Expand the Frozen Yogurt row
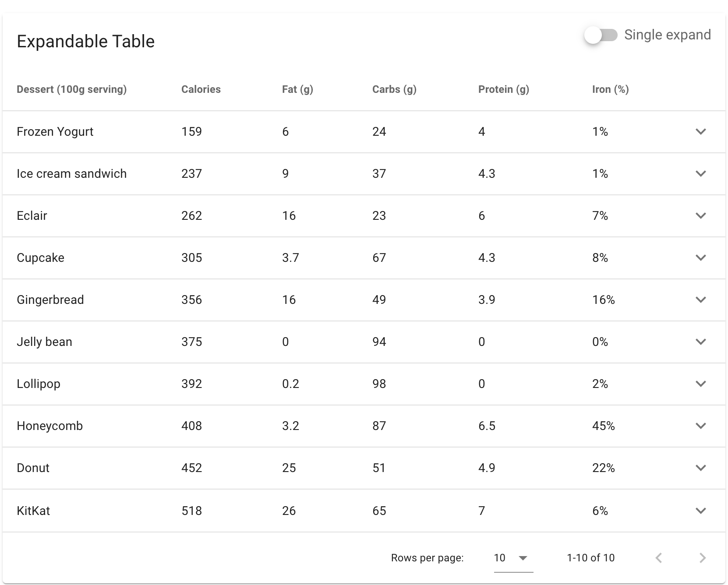Screen dimensions: 728x585 pyautogui.click(x=700, y=132)
